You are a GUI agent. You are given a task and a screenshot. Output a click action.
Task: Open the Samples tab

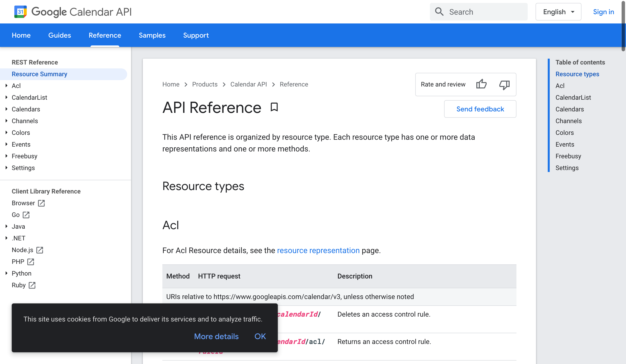coord(152,35)
